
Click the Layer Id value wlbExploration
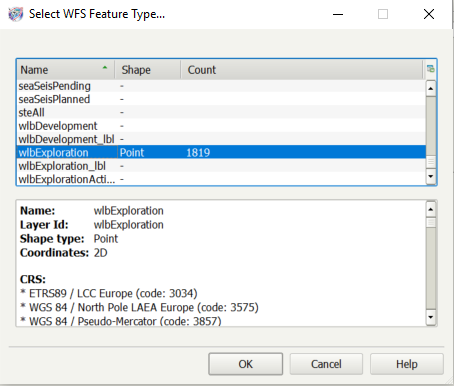pyautogui.click(x=129, y=225)
